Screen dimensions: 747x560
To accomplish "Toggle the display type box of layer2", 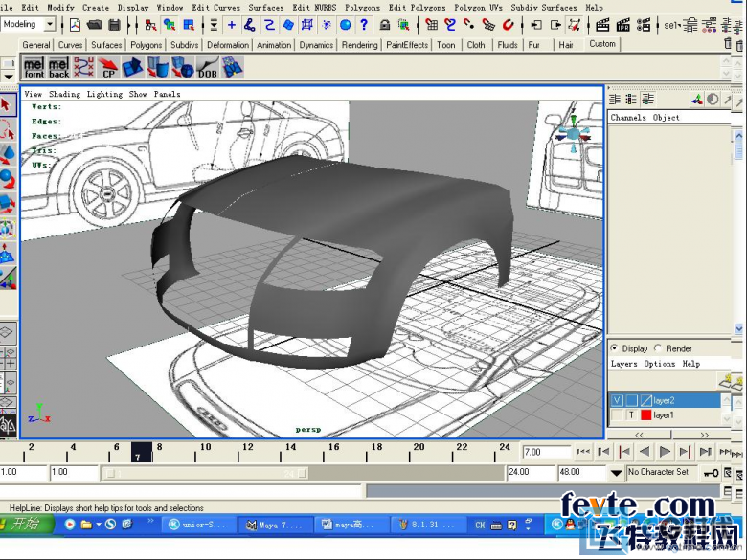I will (632, 400).
